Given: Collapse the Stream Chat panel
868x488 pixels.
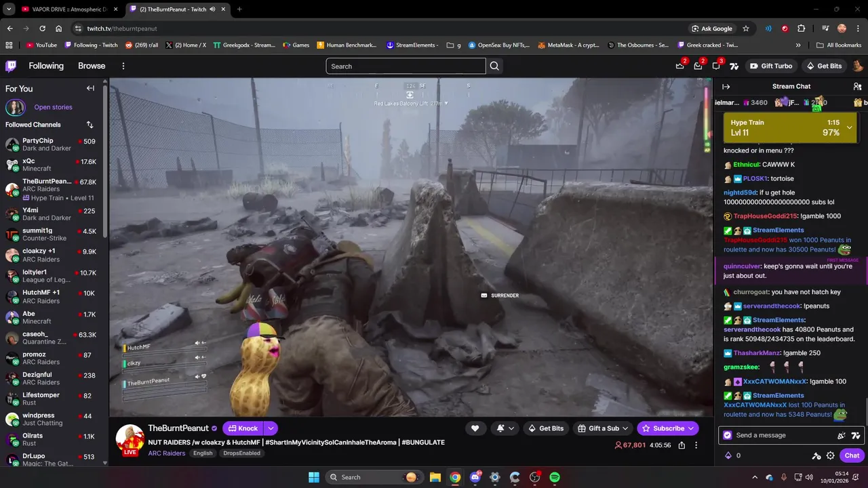Looking at the screenshot, I should point(726,87).
